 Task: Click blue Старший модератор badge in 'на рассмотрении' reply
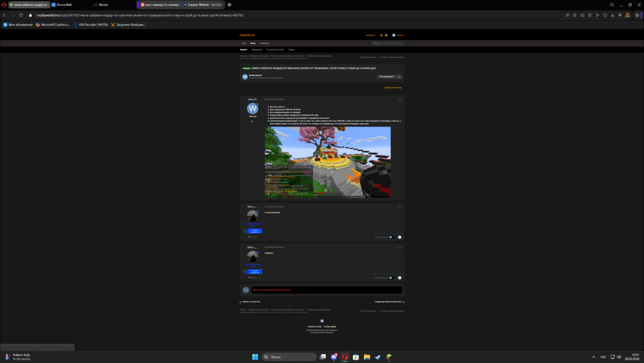(254, 231)
